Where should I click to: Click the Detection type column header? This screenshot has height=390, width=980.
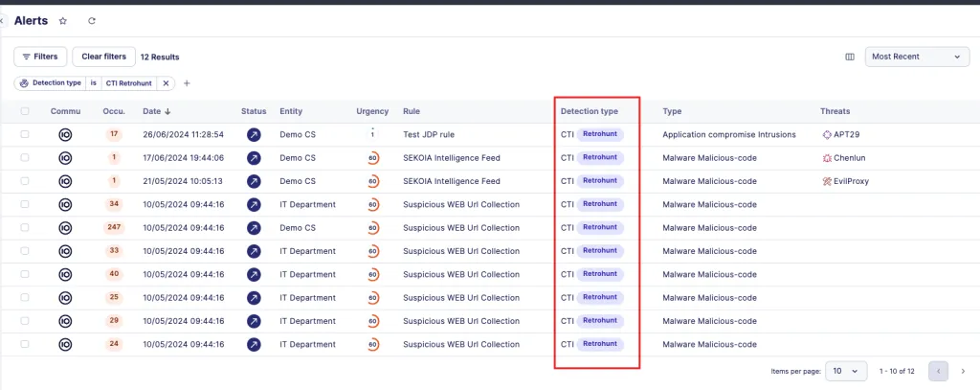point(590,111)
